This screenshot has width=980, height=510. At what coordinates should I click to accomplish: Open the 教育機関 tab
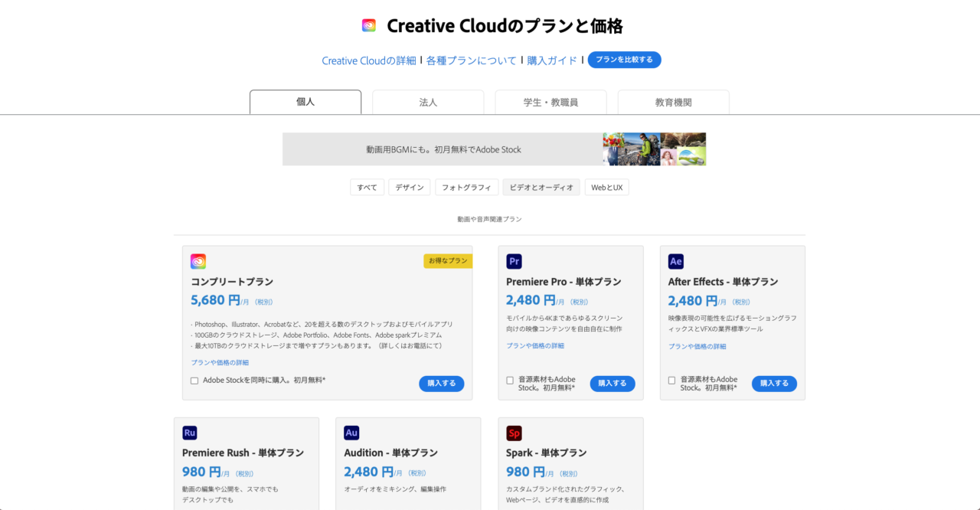pos(673,101)
